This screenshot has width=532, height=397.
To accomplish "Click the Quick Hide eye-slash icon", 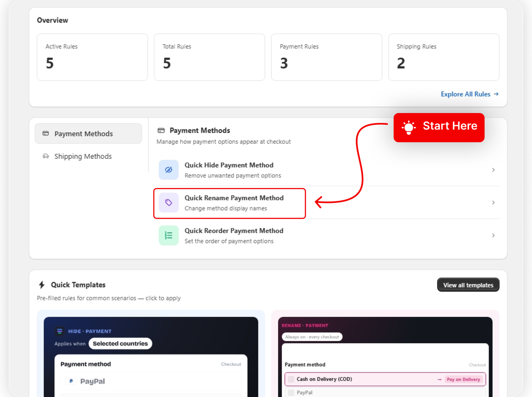I will click(x=169, y=170).
